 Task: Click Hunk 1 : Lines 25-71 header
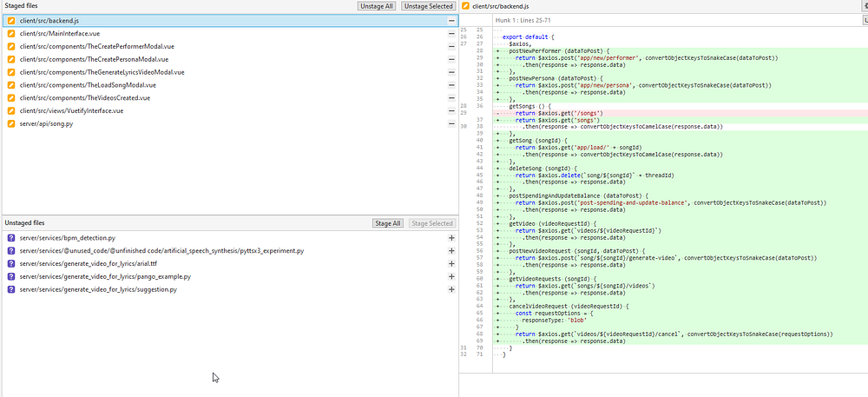click(x=521, y=17)
